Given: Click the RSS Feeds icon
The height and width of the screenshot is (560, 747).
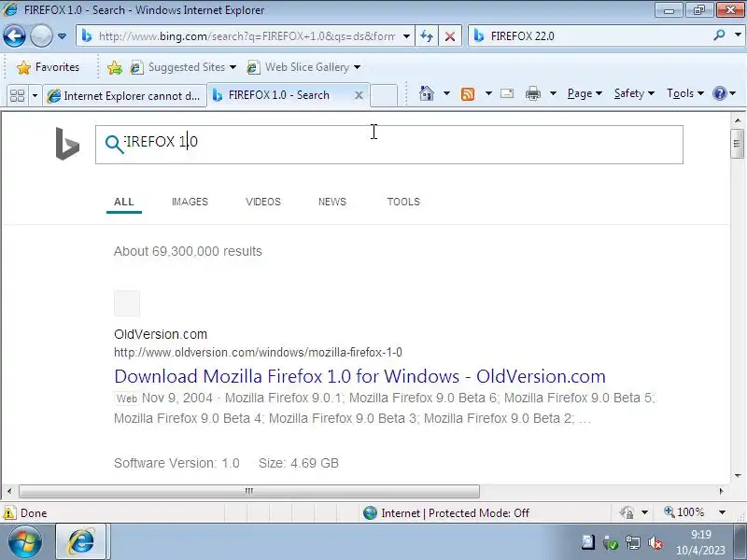Looking at the screenshot, I should pyautogui.click(x=468, y=94).
